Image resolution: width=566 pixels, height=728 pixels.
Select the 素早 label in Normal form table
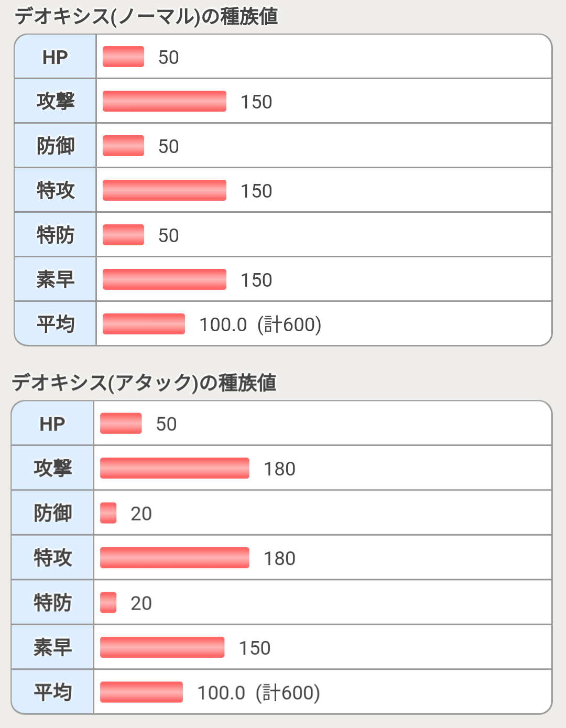tap(55, 279)
